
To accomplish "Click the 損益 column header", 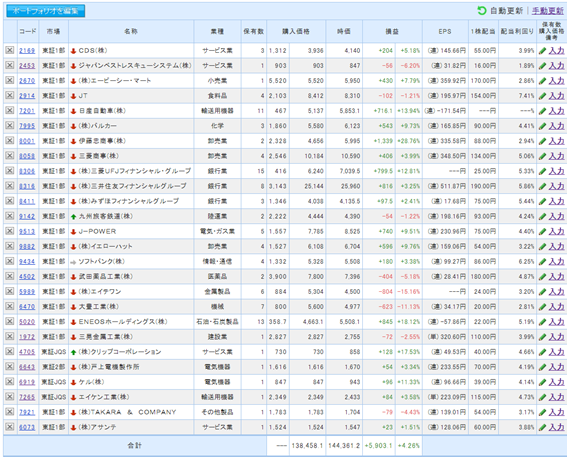I will [392, 31].
